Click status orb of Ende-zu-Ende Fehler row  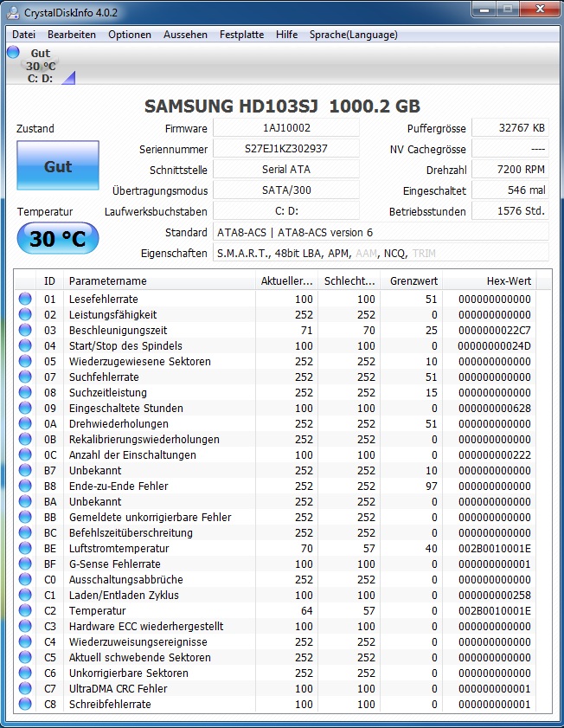25,486
